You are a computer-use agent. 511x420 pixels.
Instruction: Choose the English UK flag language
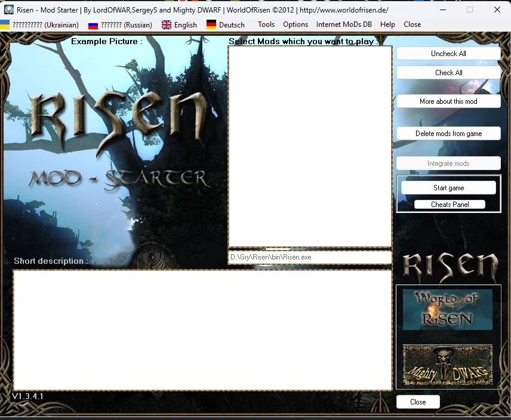tap(179, 24)
